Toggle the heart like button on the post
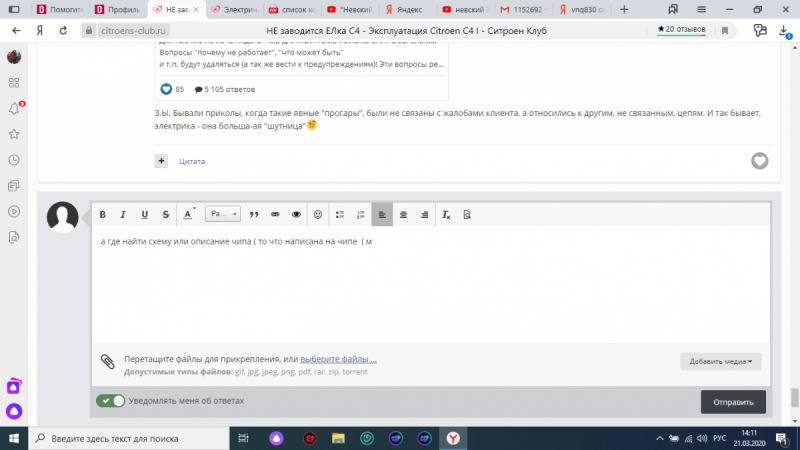 point(759,161)
